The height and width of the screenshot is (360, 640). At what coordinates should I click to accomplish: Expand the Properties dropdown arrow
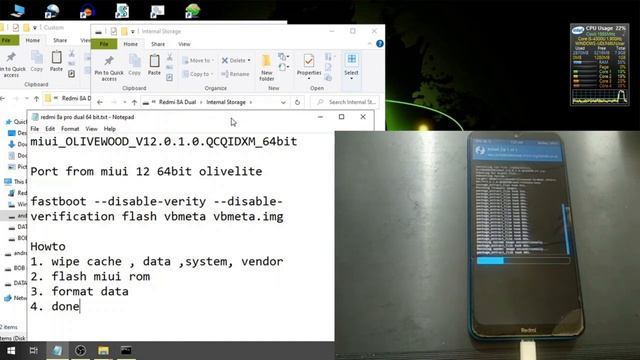pos(309,78)
